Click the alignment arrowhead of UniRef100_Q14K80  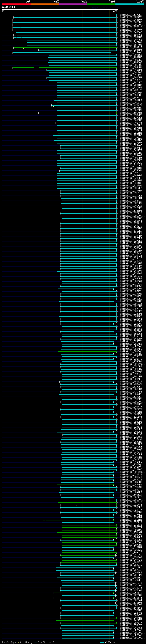pyautogui.click(x=110, y=53)
